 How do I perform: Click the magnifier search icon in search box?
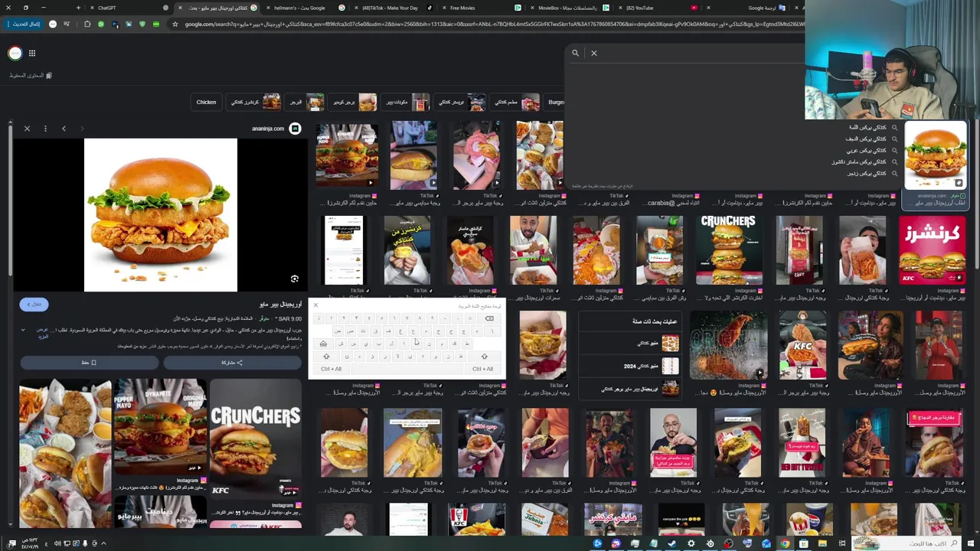pyautogui.click(x=575, y=53)
